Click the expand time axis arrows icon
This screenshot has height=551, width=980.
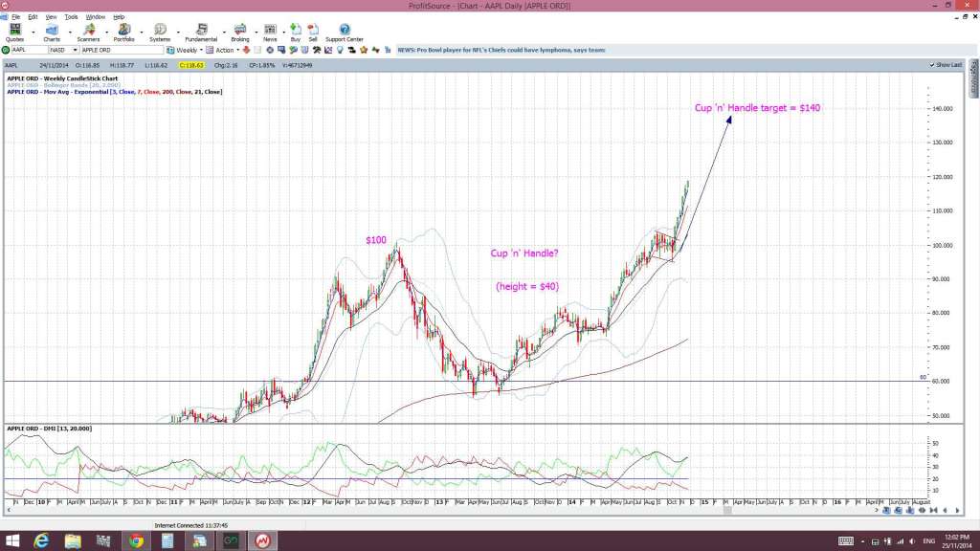pyautogui.click(x=922, y=511)
